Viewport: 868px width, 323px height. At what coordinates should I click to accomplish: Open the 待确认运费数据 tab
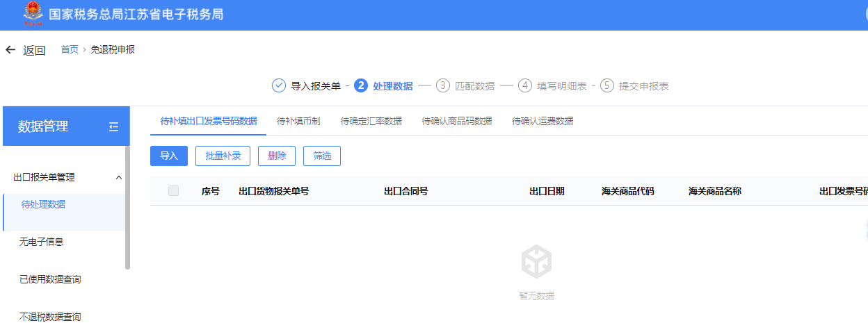[x=542, y=121]
